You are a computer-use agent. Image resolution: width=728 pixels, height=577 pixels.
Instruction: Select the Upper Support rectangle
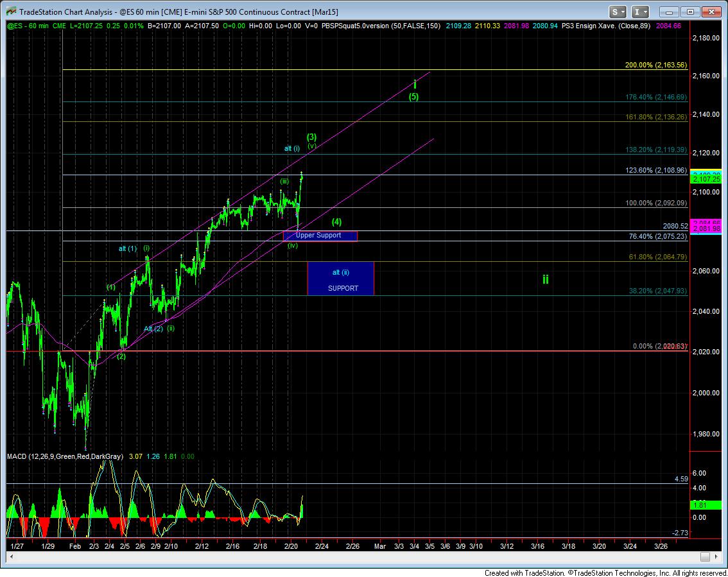point(320,236)
